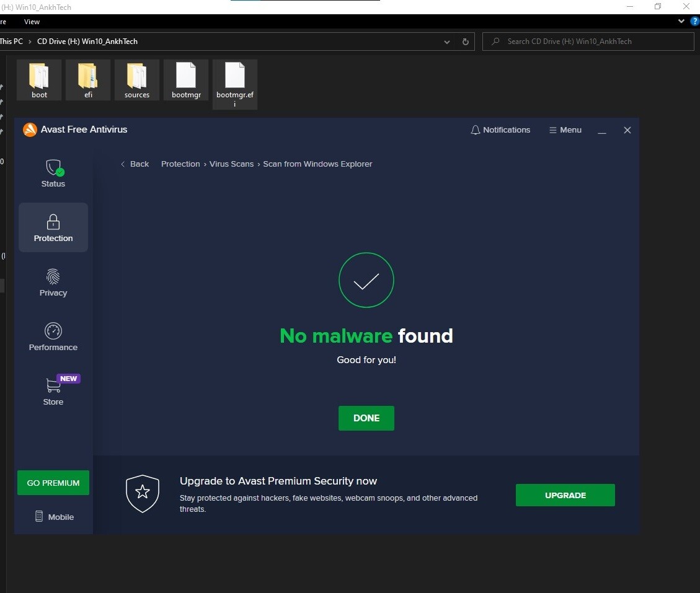Expand the Explorer address bar history dropdown
Screen dimensions: 700x593
pyautogui.click(x=446, y=42)
